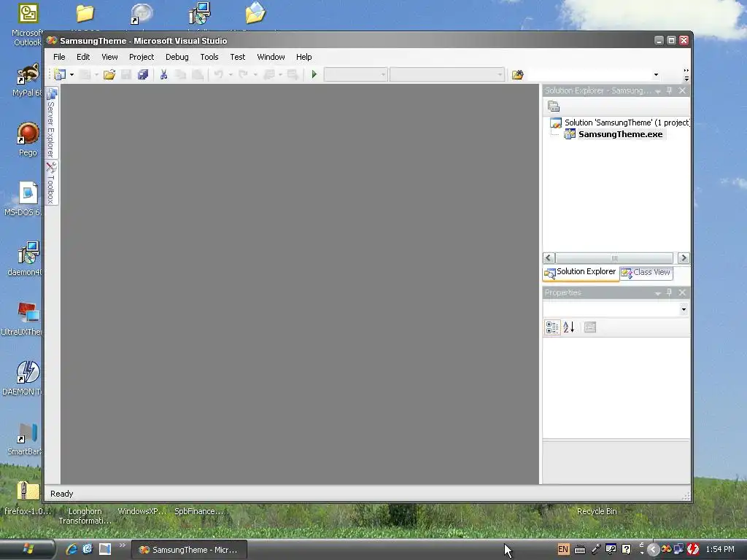Click the EN language bar indicator
747x560 pixels.
[562, 549]
